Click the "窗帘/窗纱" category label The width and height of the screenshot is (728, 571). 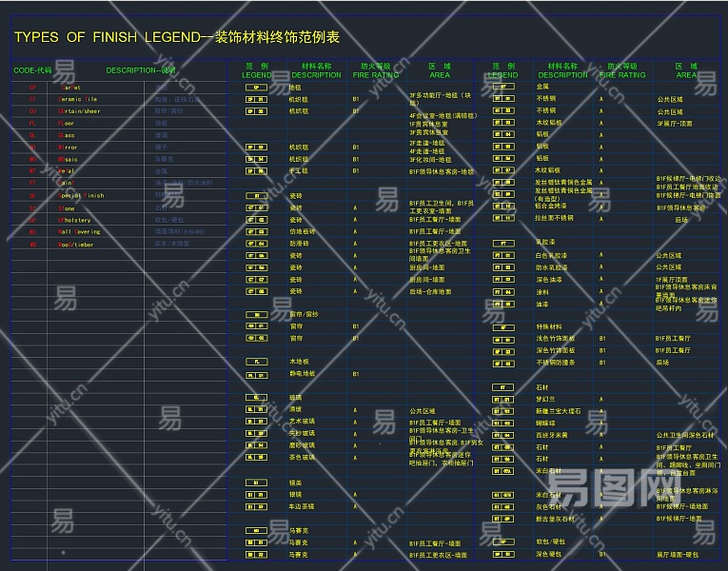(305, 314)
